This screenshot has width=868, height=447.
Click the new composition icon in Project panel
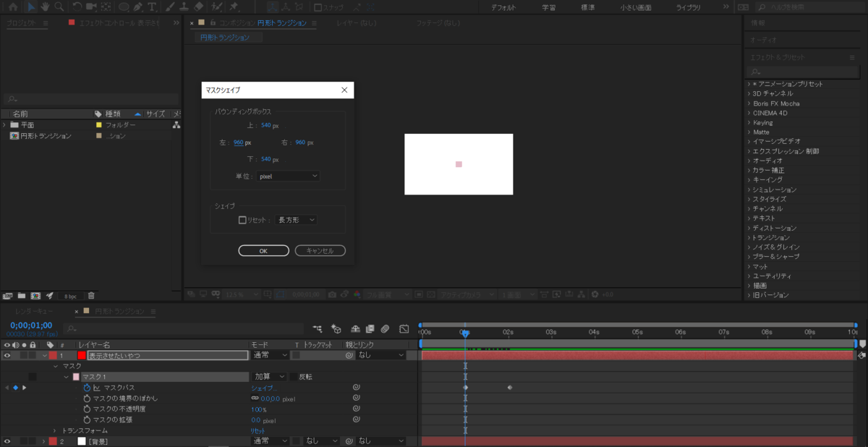(x=35, y=296)
